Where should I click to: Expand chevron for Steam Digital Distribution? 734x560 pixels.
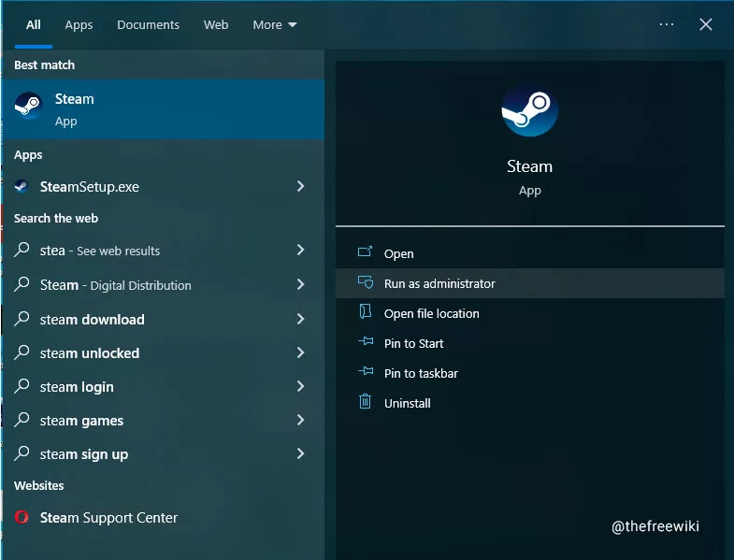pyautogui.click(x=300, y=284)
